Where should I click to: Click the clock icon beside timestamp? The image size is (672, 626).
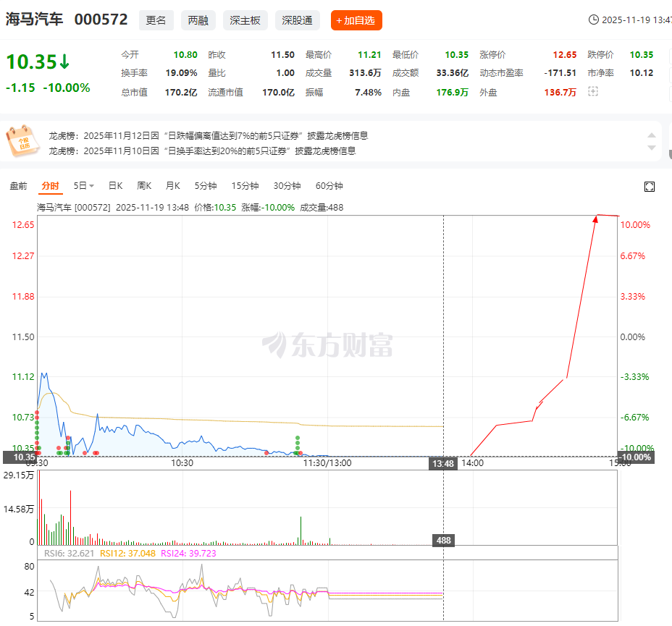coord(594,20)
